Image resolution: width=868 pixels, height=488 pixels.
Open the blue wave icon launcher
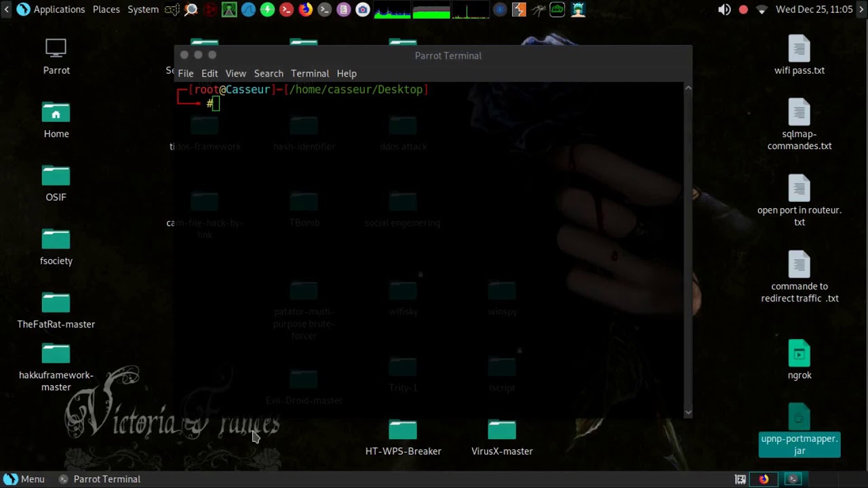[x=248, y=9]
